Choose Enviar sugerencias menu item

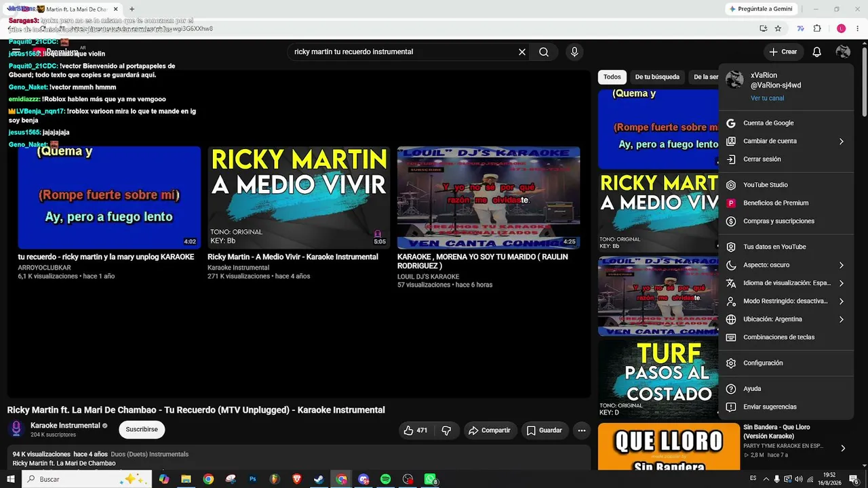point(786,407)
